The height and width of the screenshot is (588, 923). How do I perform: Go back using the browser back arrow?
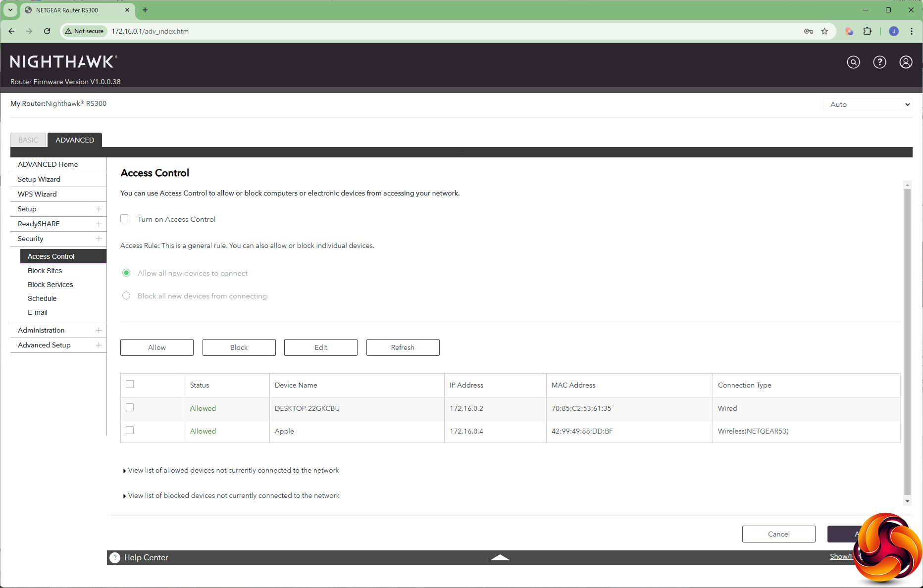[11, 31]
